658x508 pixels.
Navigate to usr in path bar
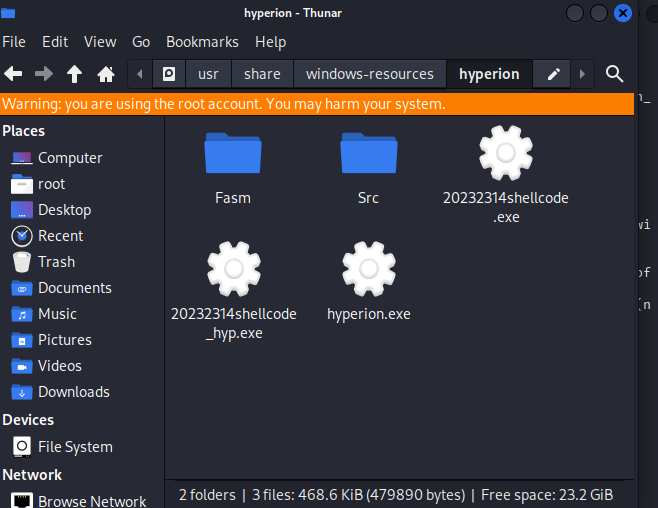(208, 74)
